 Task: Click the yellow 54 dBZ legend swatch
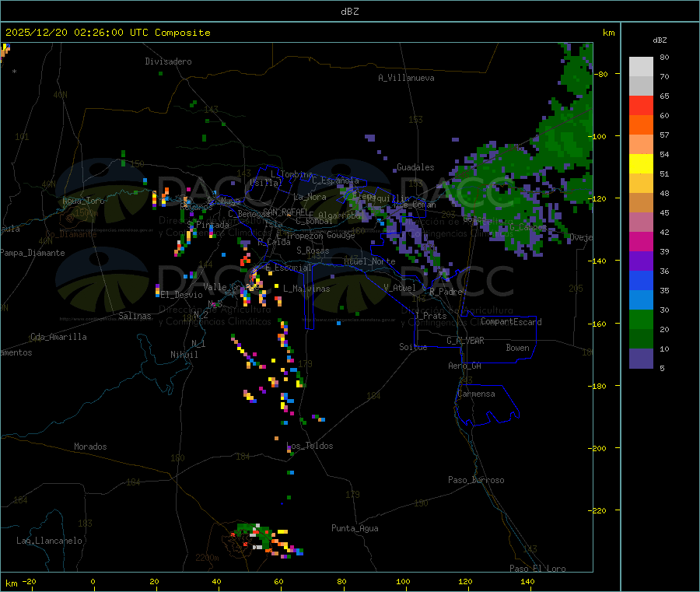(641, 164)
